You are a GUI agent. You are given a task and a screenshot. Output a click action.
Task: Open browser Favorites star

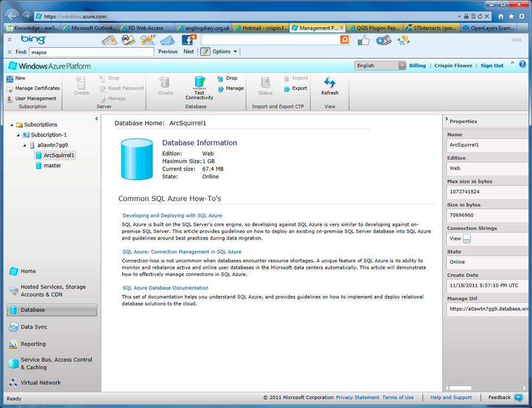click(x=511, y=16)
